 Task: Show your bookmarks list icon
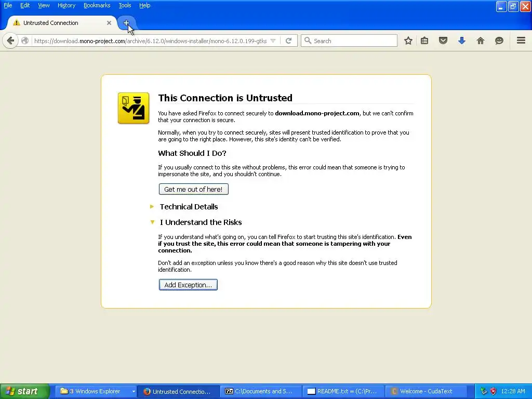424,41
